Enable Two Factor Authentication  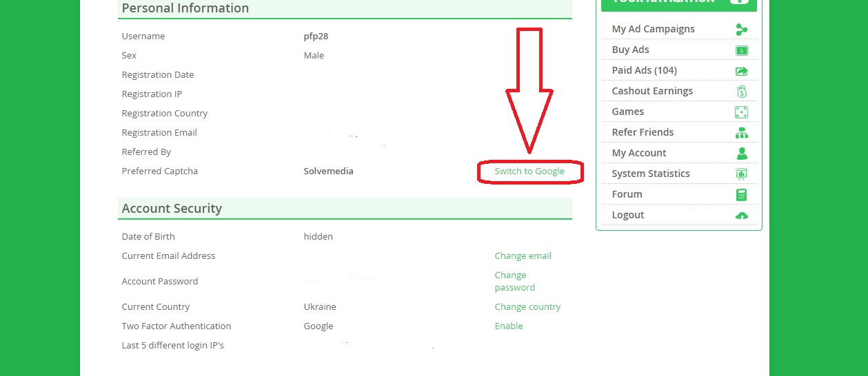click(x=509, y=326)
